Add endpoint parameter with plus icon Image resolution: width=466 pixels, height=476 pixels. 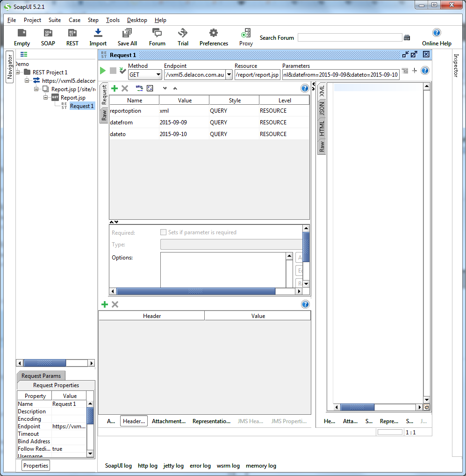415,71
